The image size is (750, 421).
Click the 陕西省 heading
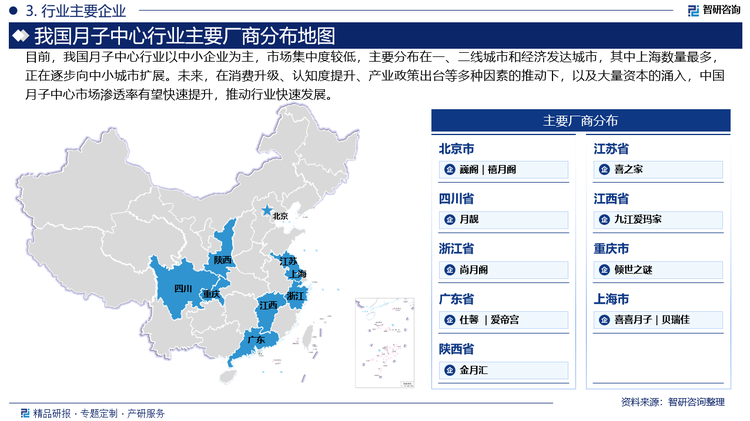click(456, 349)
